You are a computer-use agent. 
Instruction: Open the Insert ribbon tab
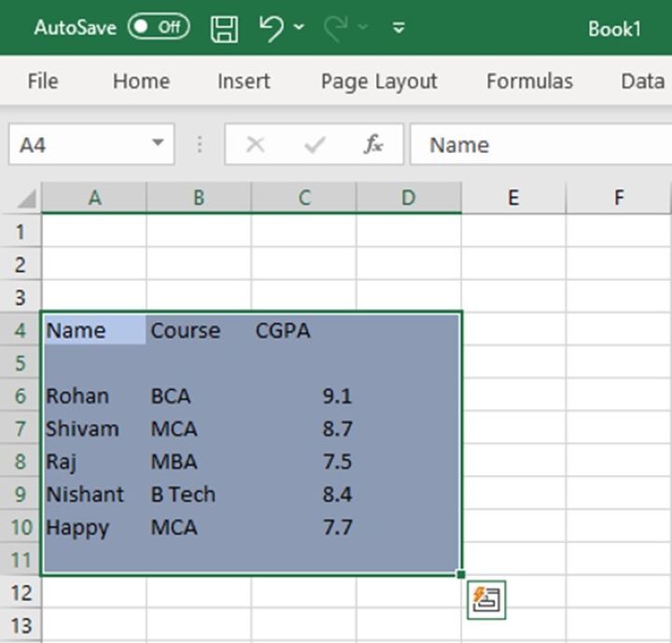click(244, 81)
